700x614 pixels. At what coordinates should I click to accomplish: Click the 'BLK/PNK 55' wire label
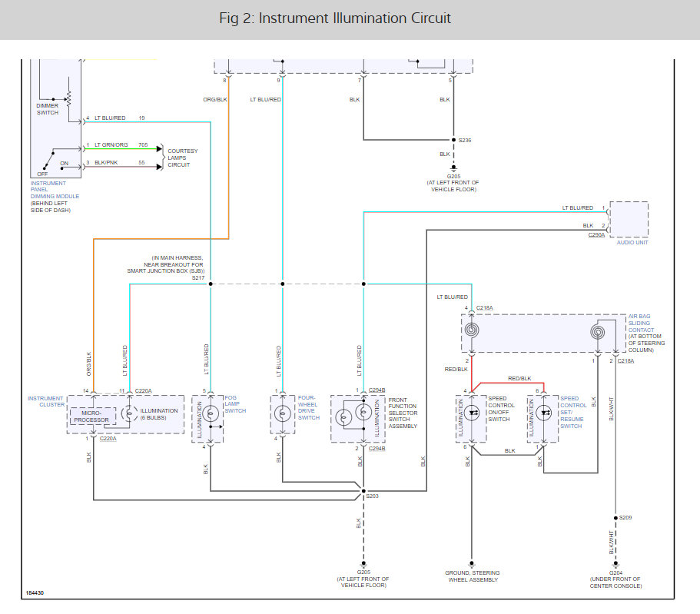pos(119,163)
